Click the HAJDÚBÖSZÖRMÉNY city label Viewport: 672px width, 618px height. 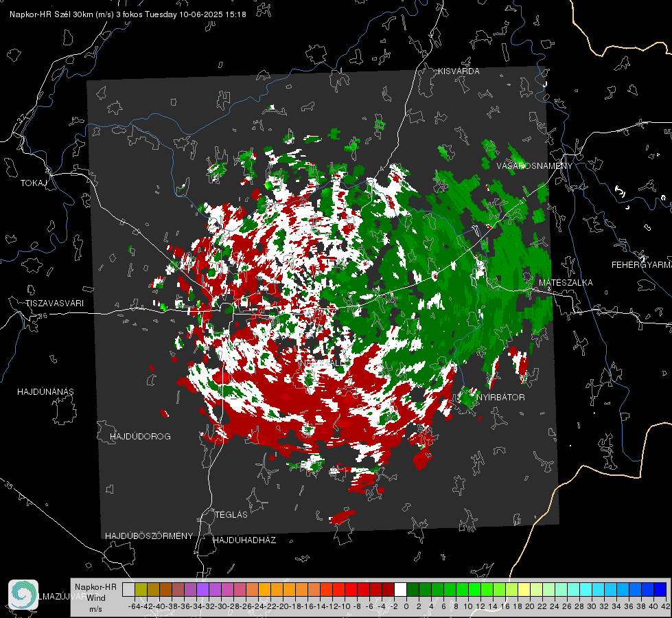(x=149, y=536)
